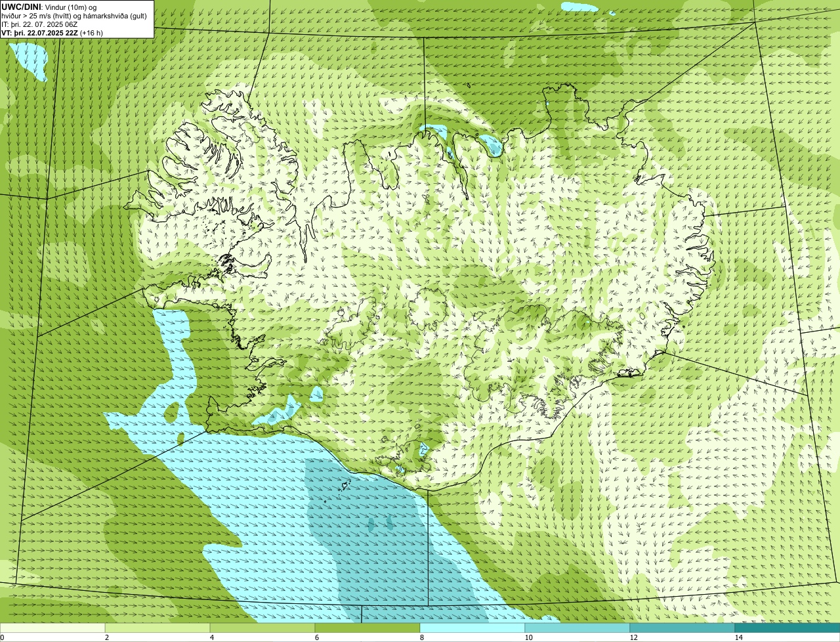Click the 'hviður > 25 m/s' description line
This screenshot has width=840, height=642.
74,16
